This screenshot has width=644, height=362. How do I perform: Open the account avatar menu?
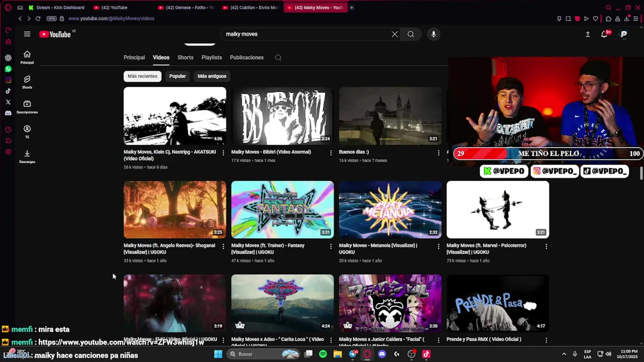click(624, 34)
